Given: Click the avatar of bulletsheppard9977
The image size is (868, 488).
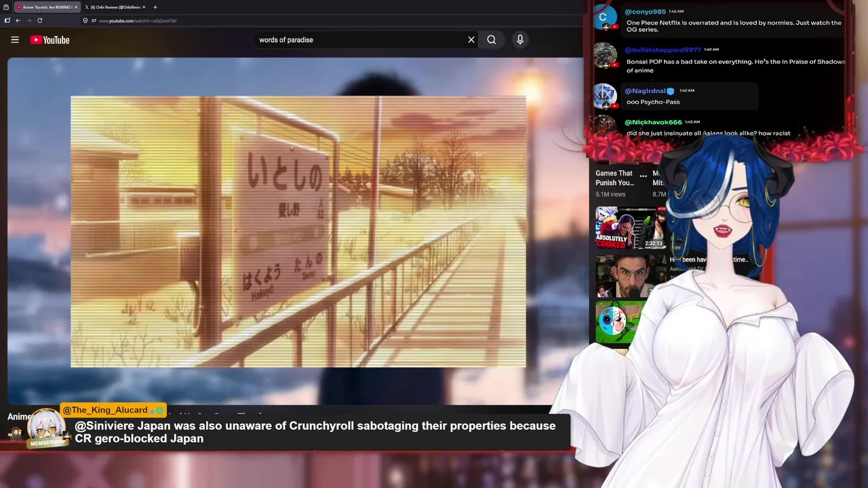Looking at the screenshot, I should coord(605,56).
